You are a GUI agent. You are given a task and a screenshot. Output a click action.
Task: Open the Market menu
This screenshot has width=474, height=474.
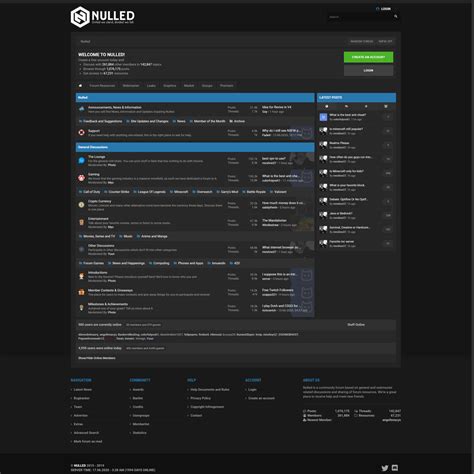point(189,86)
